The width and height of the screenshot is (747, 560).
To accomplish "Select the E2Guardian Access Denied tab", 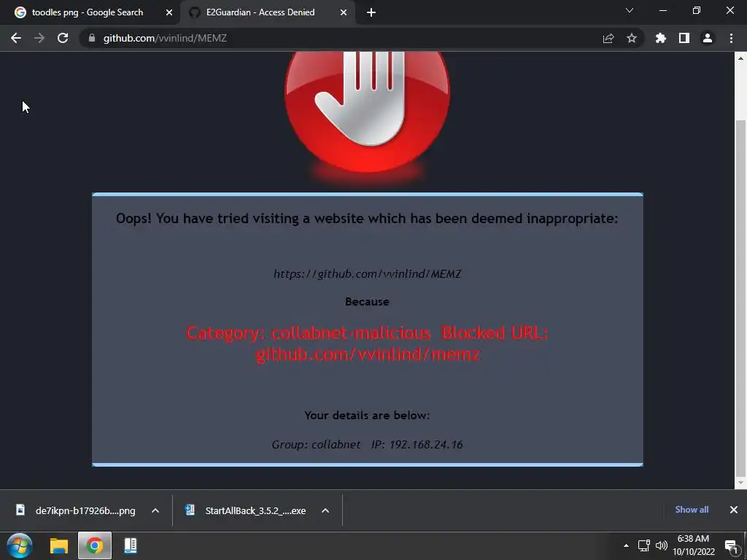I will click(267, 13).
